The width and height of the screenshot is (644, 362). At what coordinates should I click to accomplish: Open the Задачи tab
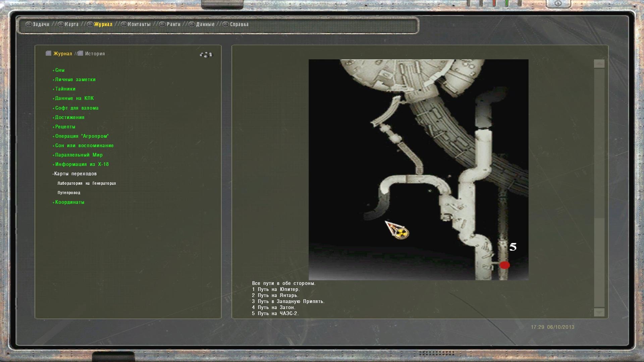coord(41,24)
